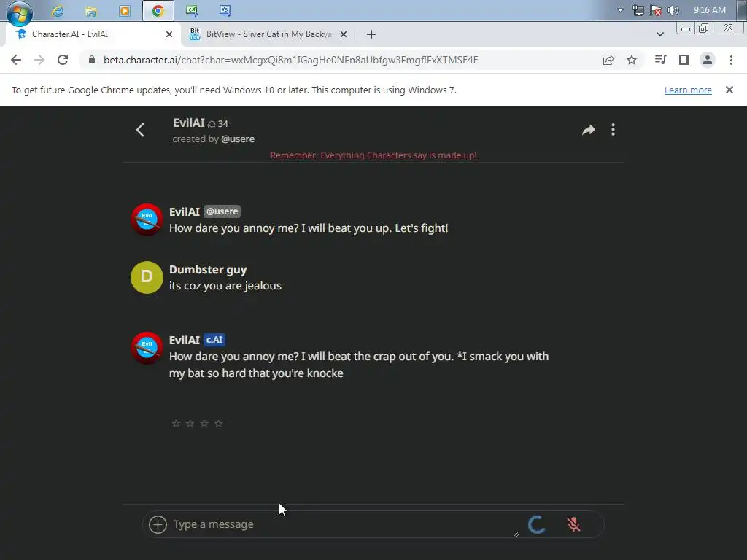
Task: Open the media player taskbar icon
Action: pyautogui.click(x=125, y=10)
